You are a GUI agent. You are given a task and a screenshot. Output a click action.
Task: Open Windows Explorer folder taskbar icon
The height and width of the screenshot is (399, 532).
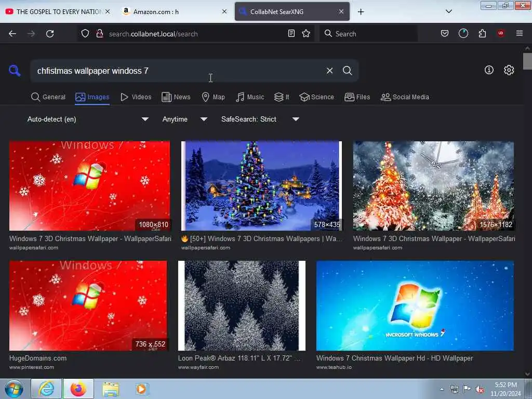tap(111, 389)
